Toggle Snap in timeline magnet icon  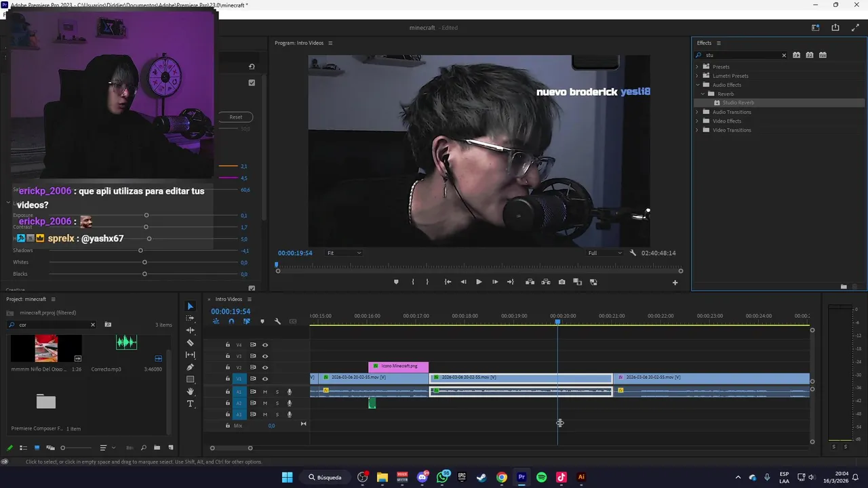tap(231, 321)
